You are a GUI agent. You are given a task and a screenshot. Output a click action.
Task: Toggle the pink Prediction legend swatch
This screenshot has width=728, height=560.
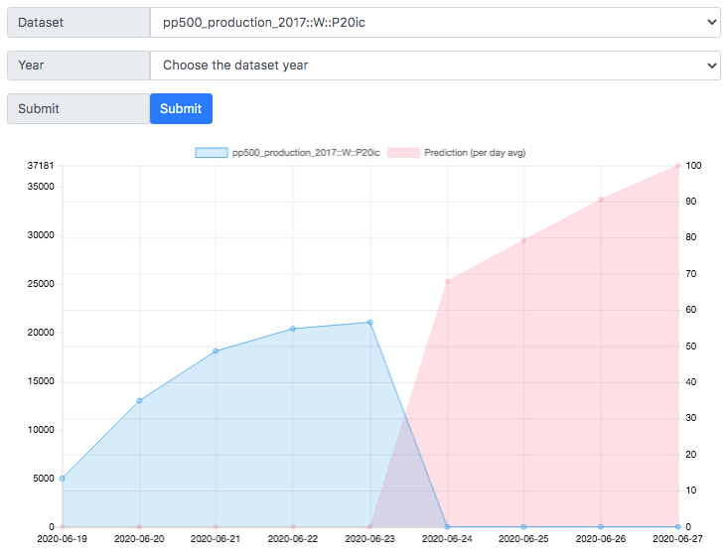pyautogui.click(x=403, y=153)
